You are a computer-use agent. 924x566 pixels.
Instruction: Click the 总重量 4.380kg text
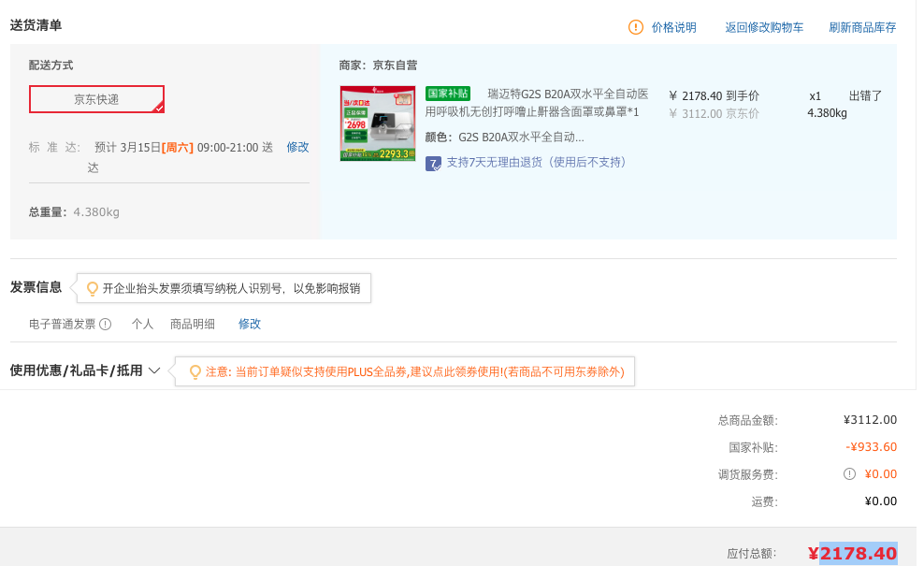[x=74, y=211]
